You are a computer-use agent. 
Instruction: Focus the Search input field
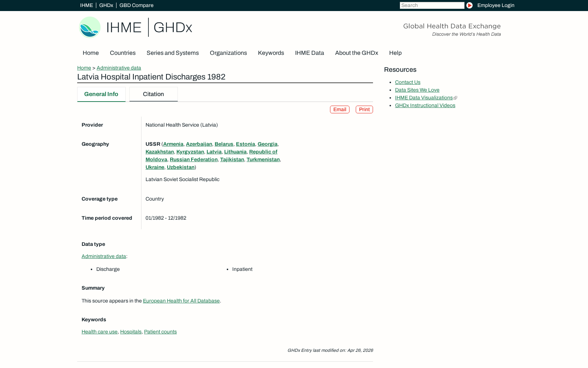point(432,5)
